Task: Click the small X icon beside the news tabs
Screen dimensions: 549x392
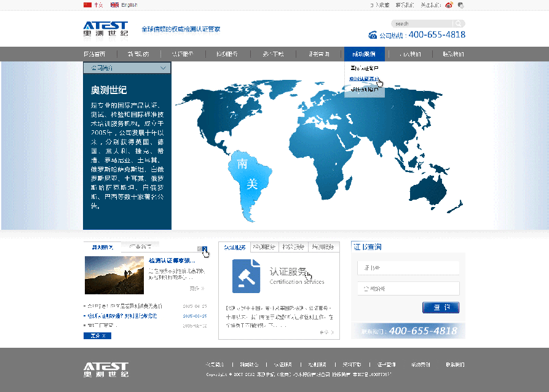Action: pos(205,248)
